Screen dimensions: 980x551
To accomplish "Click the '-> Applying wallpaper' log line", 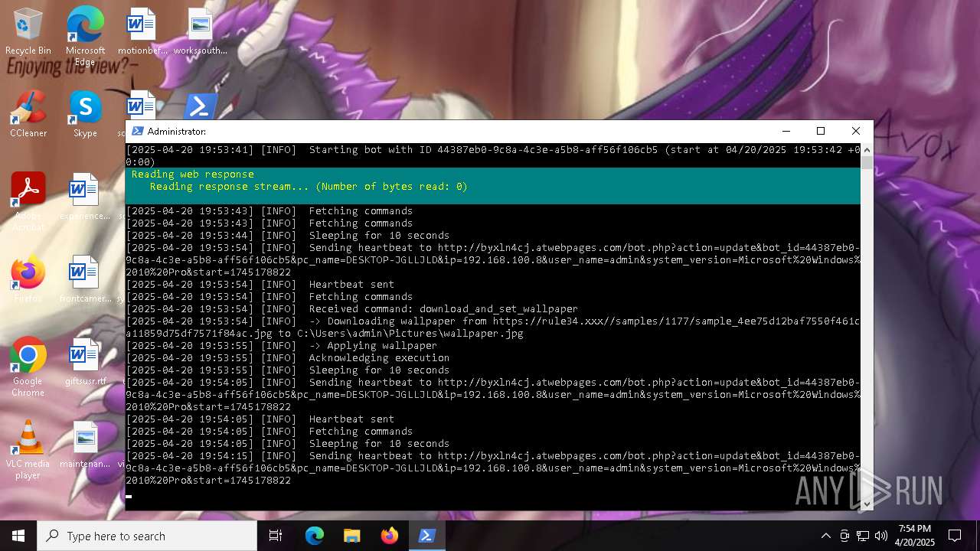I will [x=281, y=346].
